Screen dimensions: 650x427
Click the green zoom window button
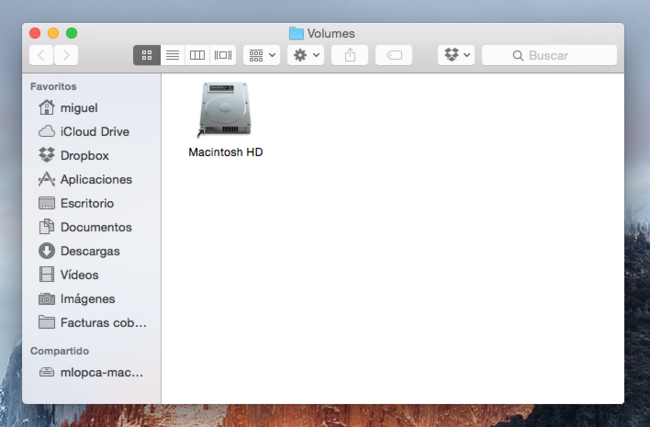[72, 33]
